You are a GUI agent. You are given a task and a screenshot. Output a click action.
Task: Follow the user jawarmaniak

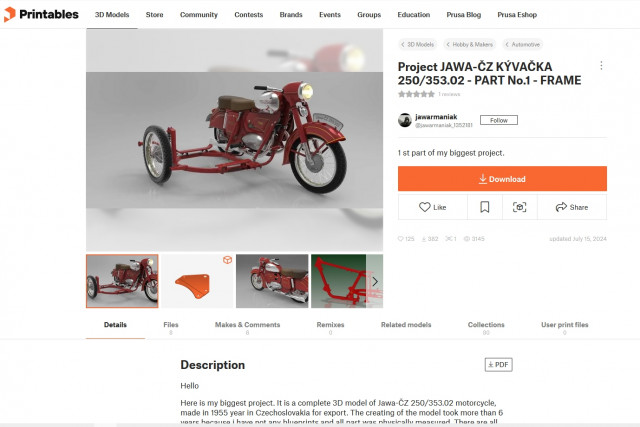(x=498, y=120)
